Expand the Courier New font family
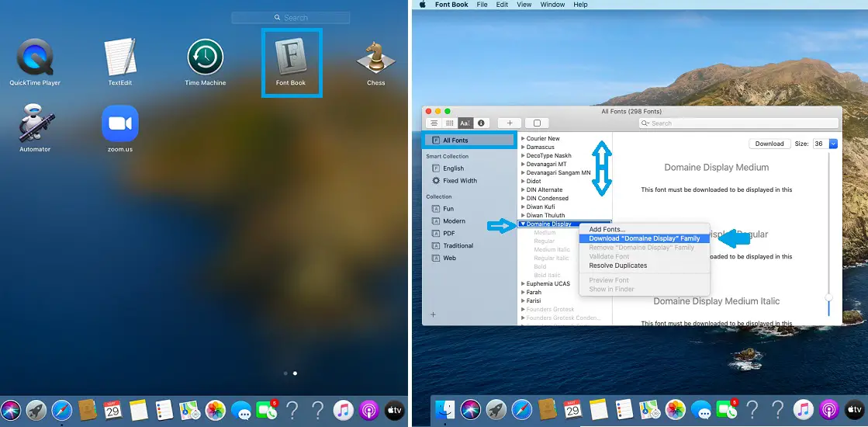868x427 pixels. click(524, 139)
